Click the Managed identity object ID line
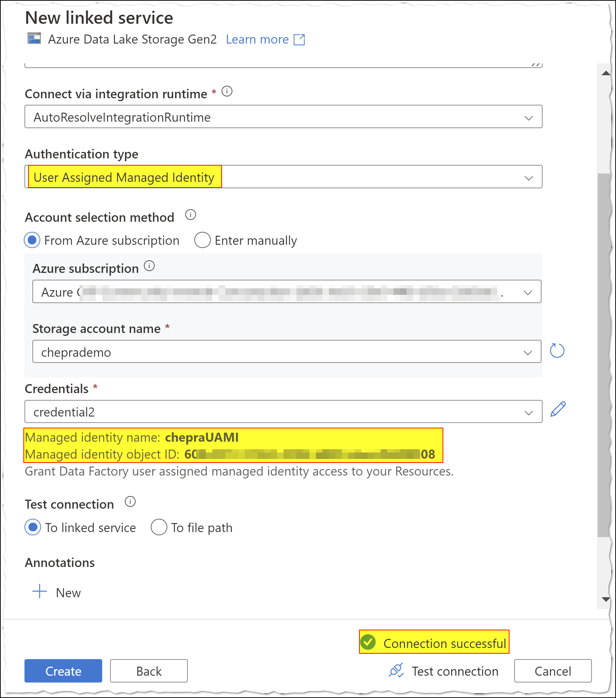This screenshot has height=698, width=616. click(230, 454)
